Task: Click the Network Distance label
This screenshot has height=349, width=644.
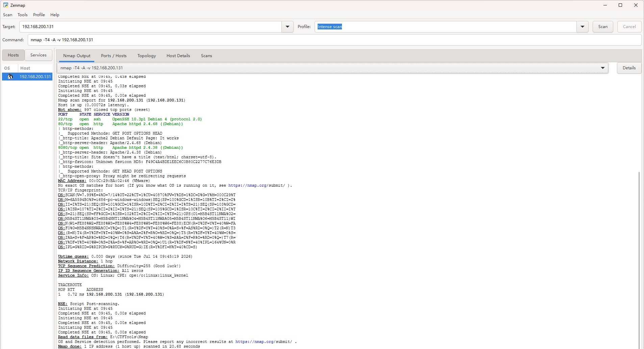Action: click(78, 261)
